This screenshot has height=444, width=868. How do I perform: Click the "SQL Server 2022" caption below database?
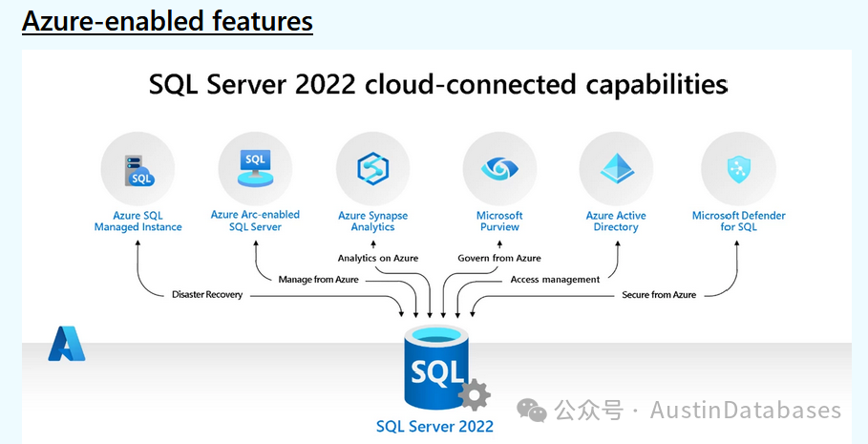tap(434, 426)
